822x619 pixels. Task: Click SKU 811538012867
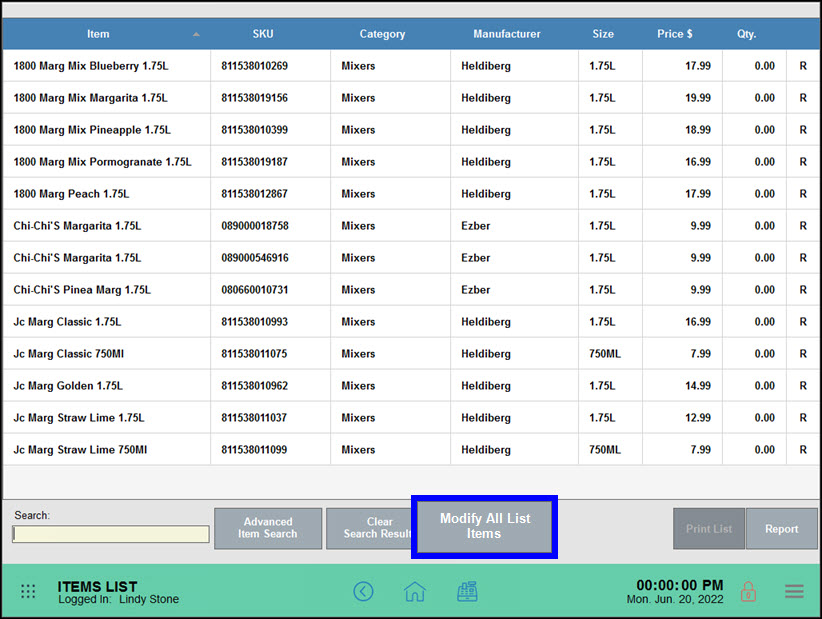pos(254,194)
